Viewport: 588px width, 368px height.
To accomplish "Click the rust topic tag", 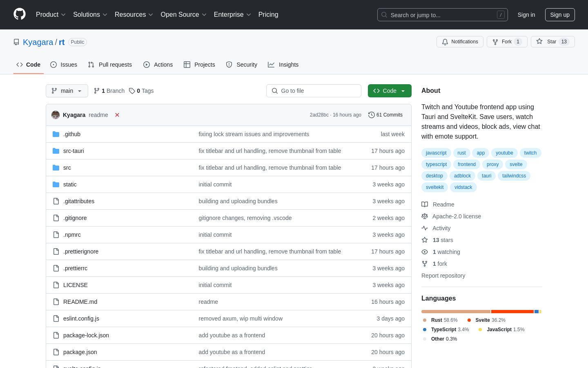I will (462, 153).
